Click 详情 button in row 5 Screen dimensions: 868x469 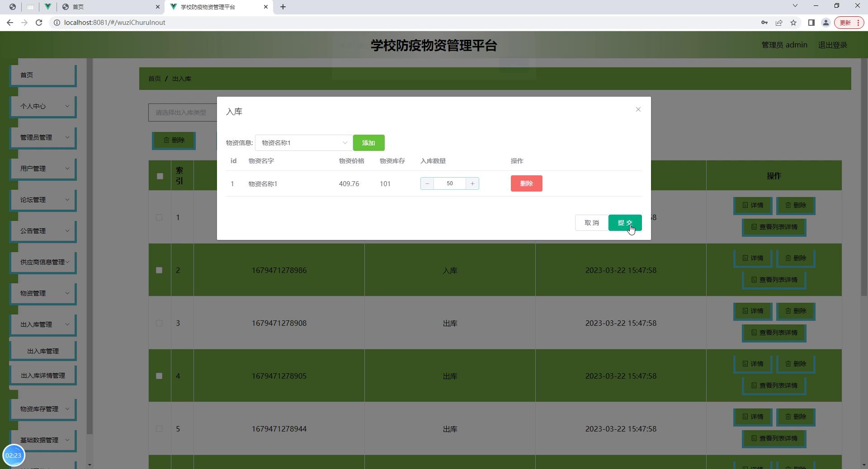point(753,417)
